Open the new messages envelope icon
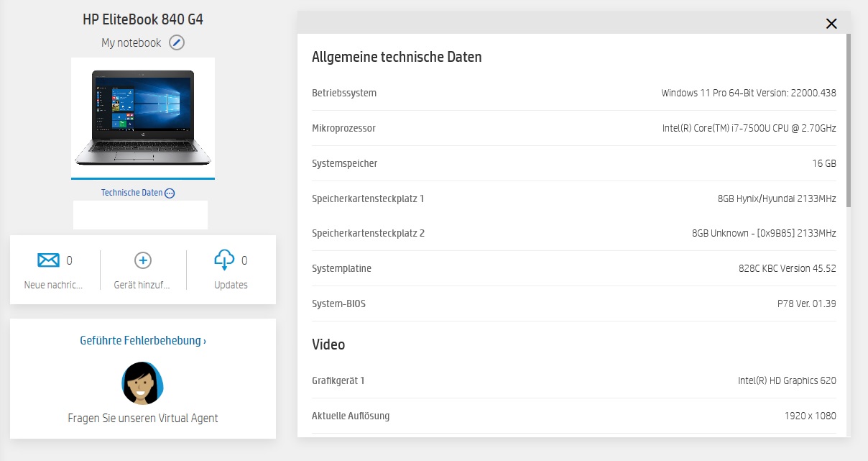 (x=48, y=260)
